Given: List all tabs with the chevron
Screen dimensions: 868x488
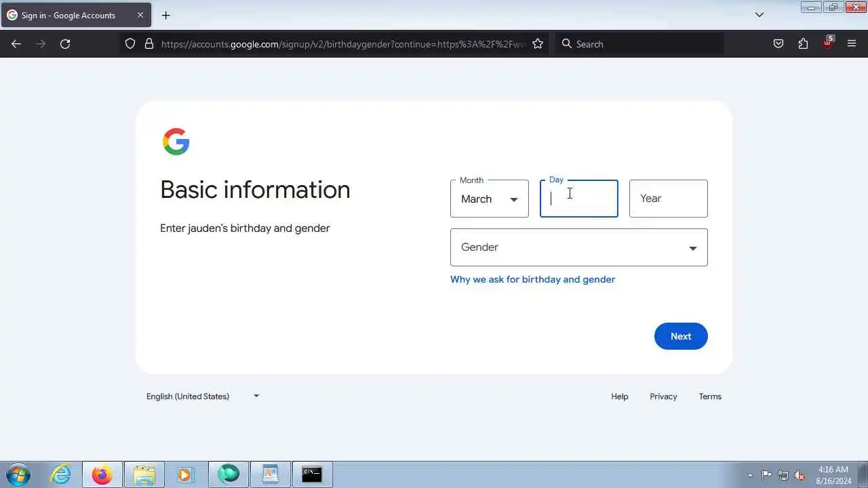Looking at the screenshot, I should pyautogui.click(x=759, y=15).
